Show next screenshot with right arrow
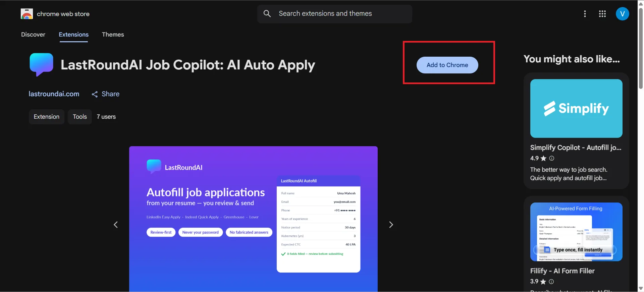Screen dimensions: 644x292 coord(391,225)
